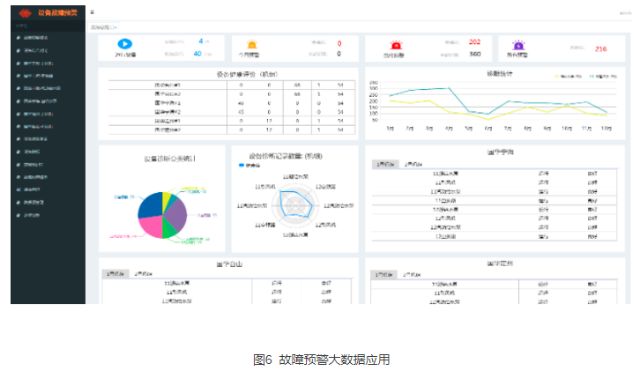
Task: Click the purple siren warning icon
Action: [x=518, y=45]
